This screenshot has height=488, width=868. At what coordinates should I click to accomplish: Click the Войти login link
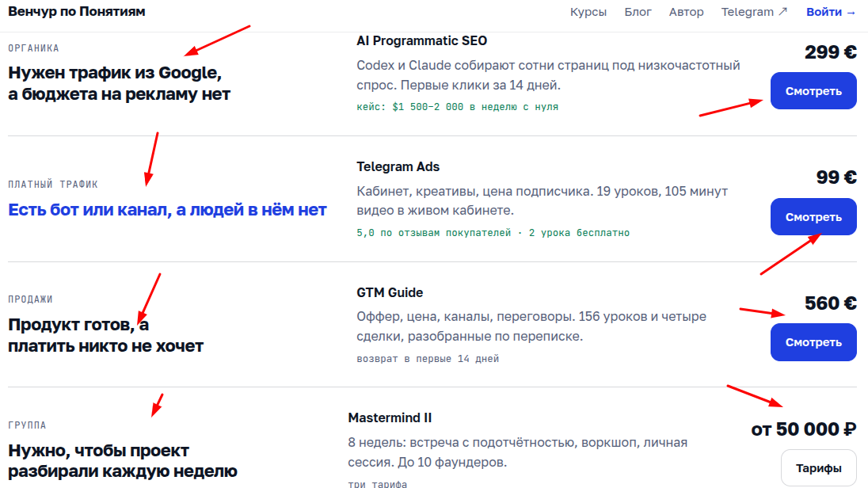tap(831, 12)
